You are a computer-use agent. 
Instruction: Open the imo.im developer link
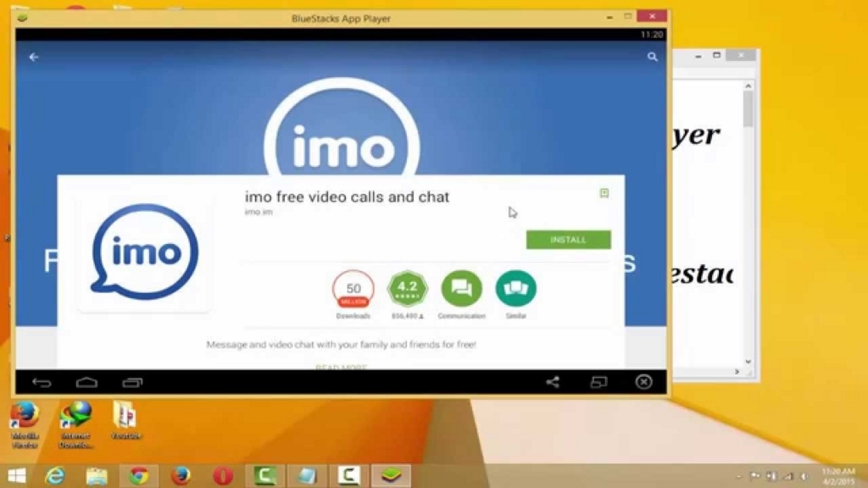(259, 212)
